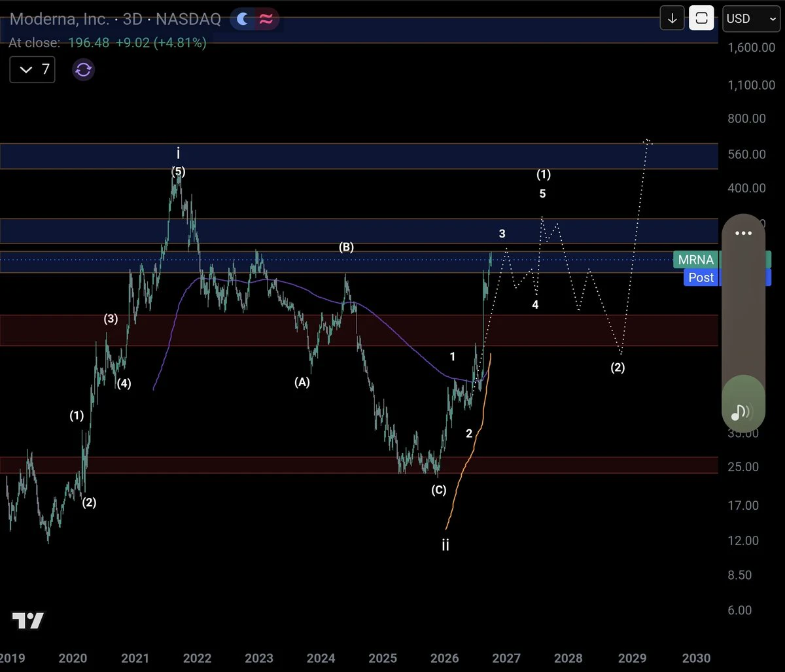This screenshot has width=785, height=672.
Task: Select the "(3)" wave label
Action: tap(111, 319)
